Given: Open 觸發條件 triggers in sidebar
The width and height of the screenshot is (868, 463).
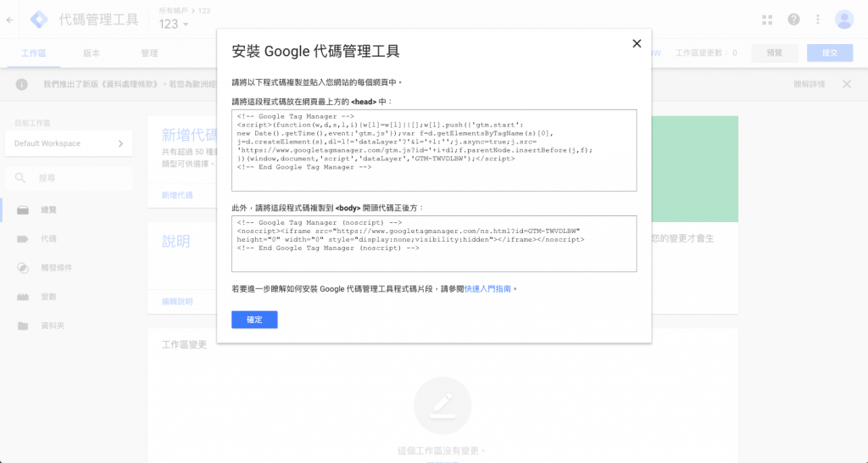Looking at the screenshot, I should tap(66, 267).
